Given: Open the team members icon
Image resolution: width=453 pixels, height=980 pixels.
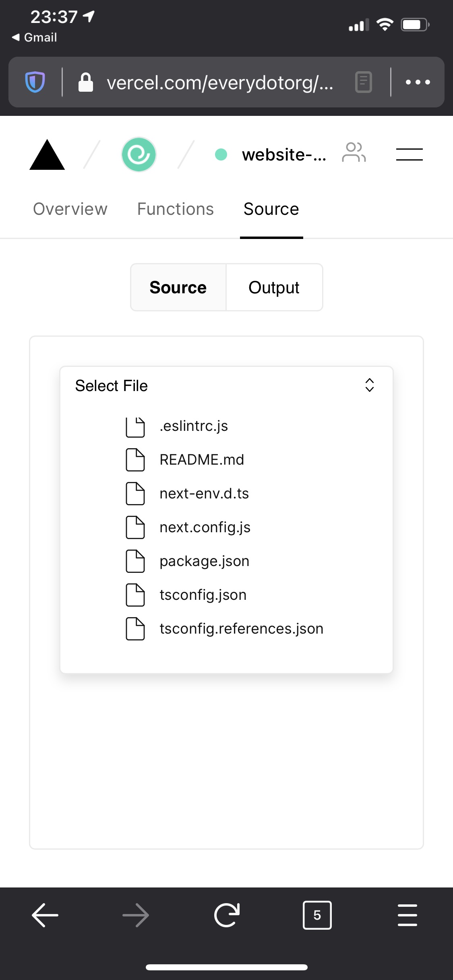Looking at the screenshot, I should tap(354, 152).
